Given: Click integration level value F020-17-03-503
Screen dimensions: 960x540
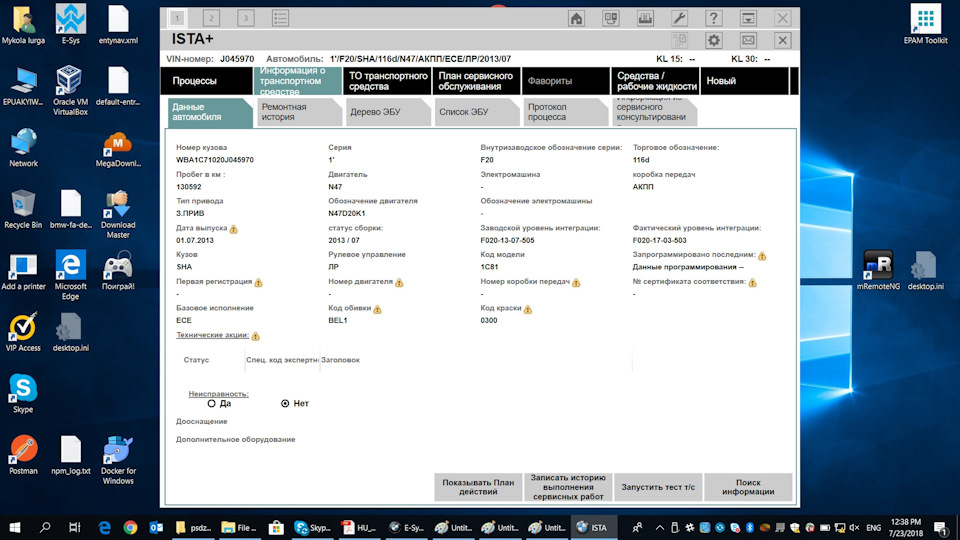Looking at the screenshot, I should (659, 241).
